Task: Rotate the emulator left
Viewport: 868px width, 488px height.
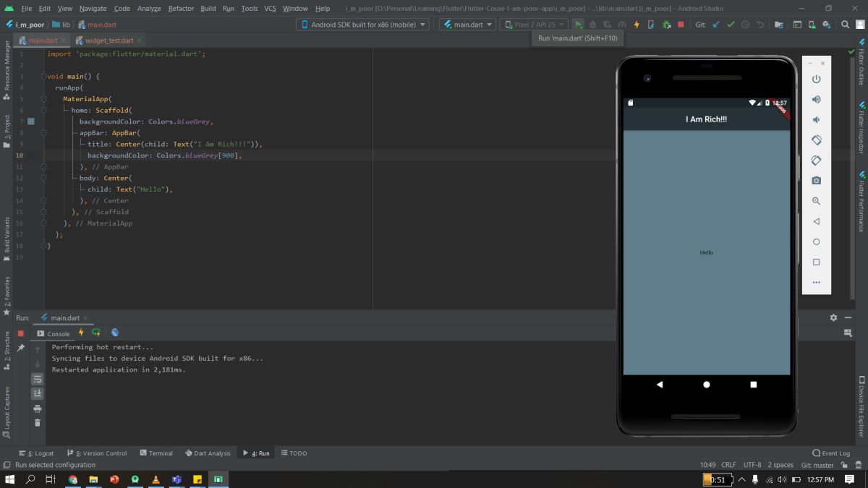Action: point(816,140)
